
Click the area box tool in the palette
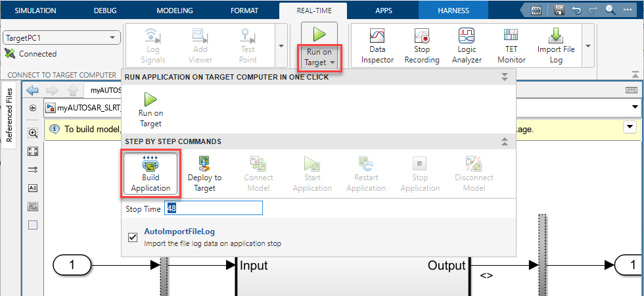(x=33, y=225)
